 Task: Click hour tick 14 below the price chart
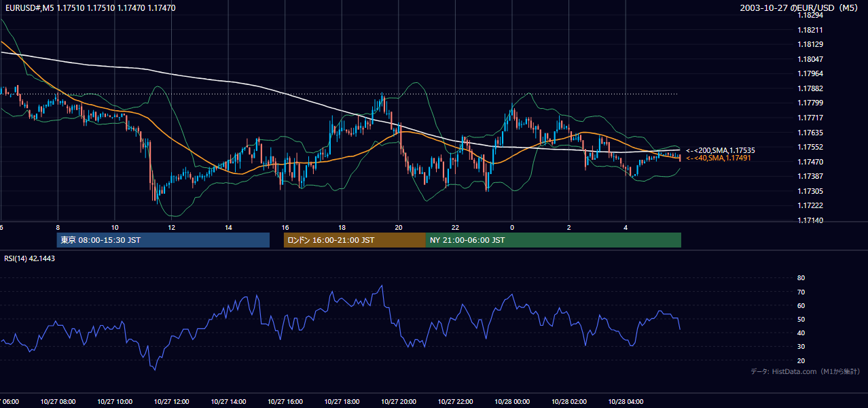(x=228, y=227)
